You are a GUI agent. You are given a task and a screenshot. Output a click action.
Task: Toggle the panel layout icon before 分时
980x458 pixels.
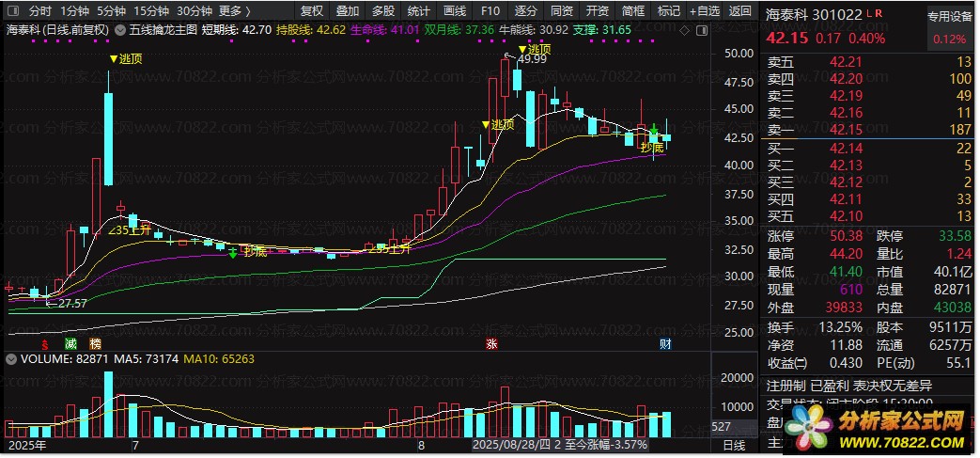pyautogui.click(x=14, y=10)
